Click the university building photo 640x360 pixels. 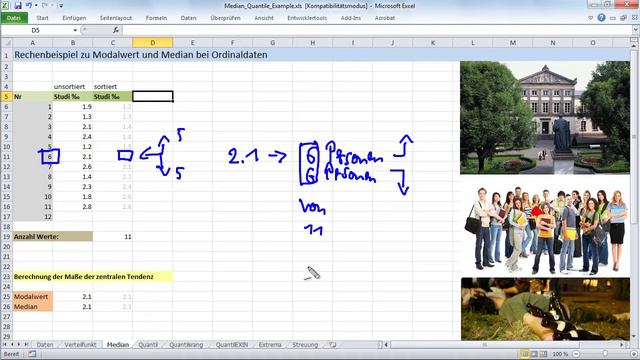(544, 118)
